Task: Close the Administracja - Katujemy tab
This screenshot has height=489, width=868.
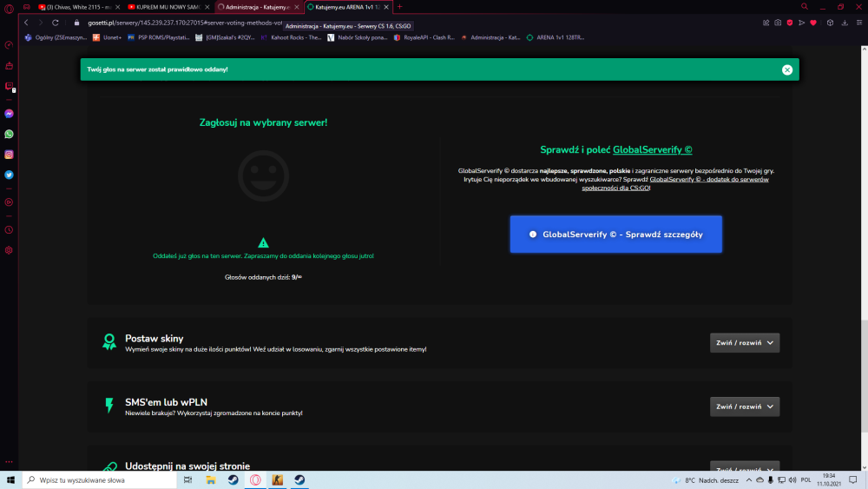Action: [297, 7]
